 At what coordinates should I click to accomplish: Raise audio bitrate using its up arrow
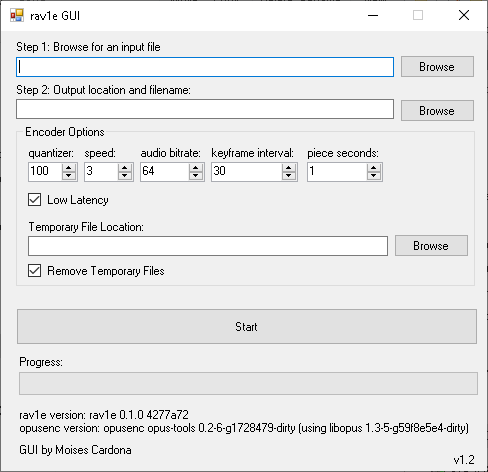click(196, 168)
